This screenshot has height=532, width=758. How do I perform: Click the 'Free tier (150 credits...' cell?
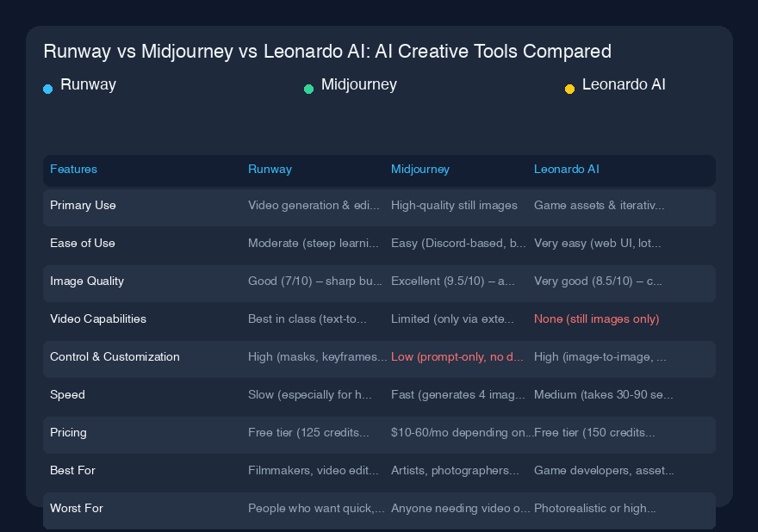[x=594, y=432]
